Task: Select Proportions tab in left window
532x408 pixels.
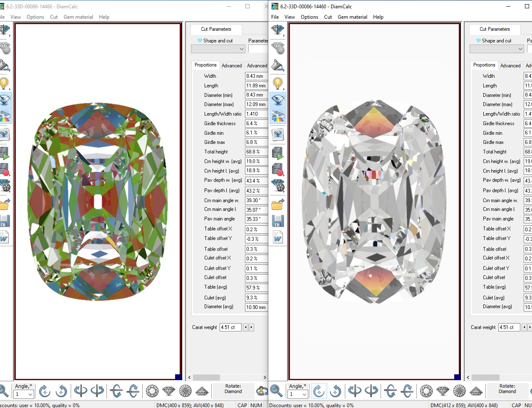Action: tap(205, 65)
